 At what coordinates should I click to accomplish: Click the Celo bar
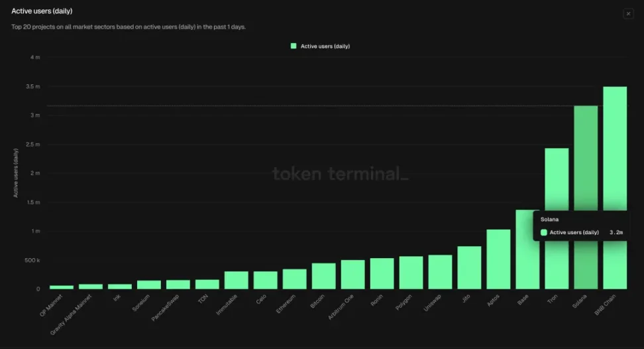click(x=265, y=280)
